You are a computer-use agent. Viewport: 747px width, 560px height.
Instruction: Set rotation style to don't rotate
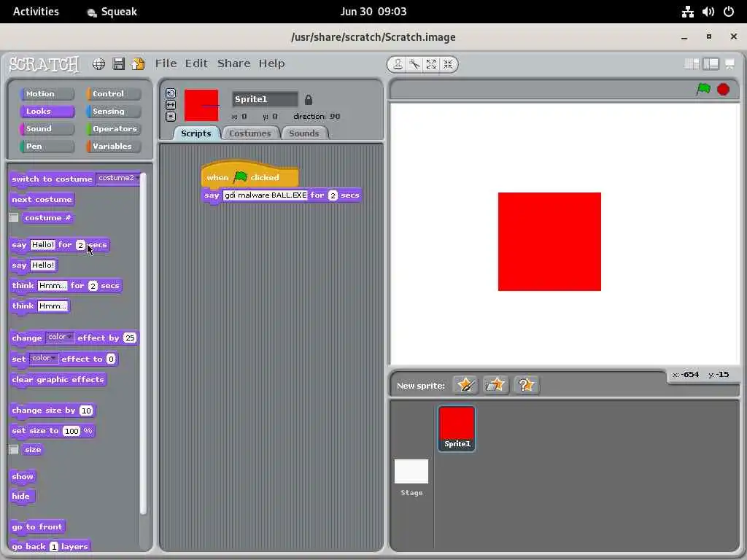tap(171, 116)
